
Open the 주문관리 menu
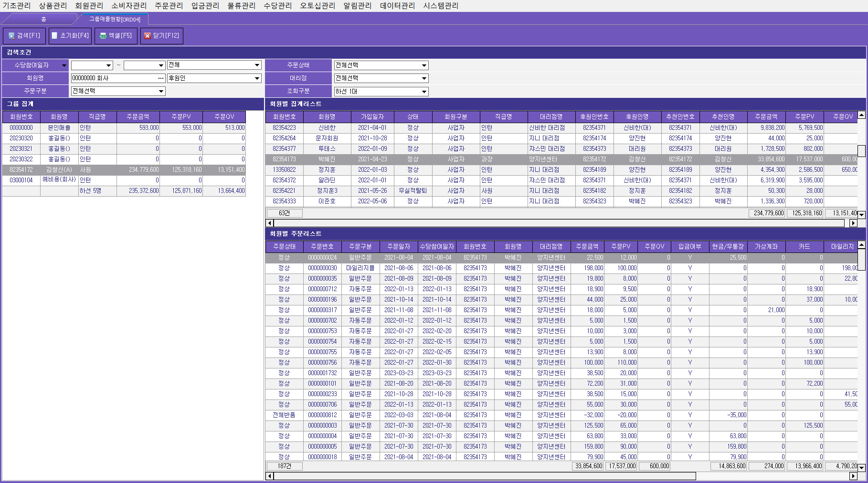[169, 6]
